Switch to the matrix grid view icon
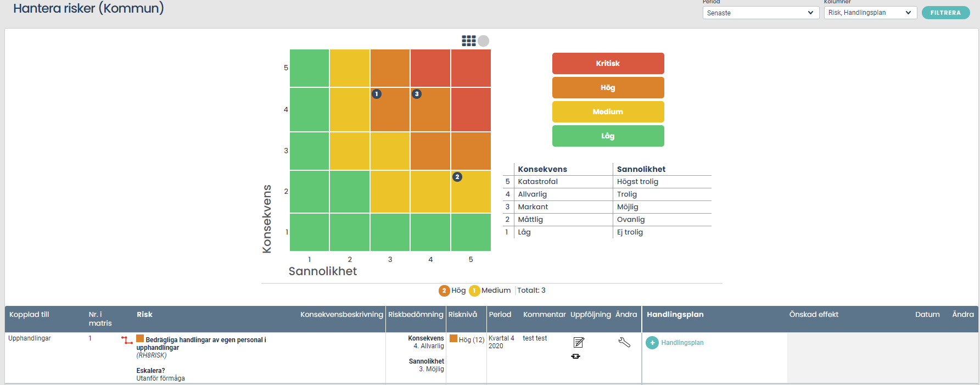 [x=468, y=41]
